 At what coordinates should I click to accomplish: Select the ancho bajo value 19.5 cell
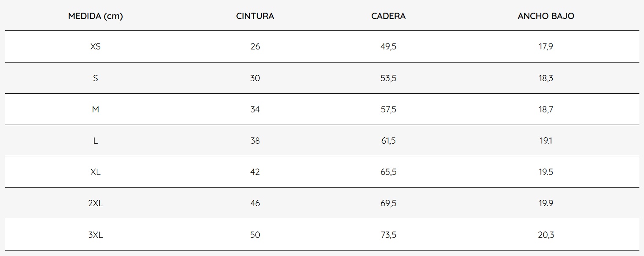(545, 172)
